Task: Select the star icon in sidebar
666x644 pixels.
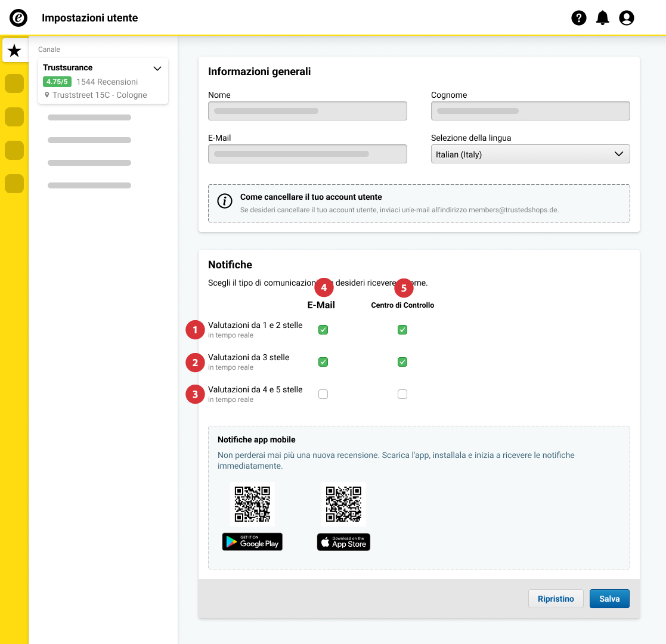Action: click(14, 51)
